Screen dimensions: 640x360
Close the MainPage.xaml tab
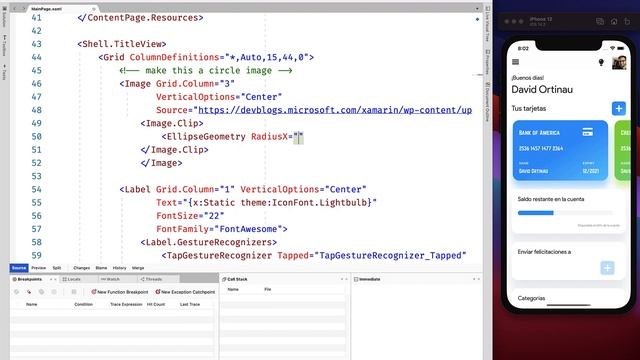(x=93, y=9)
